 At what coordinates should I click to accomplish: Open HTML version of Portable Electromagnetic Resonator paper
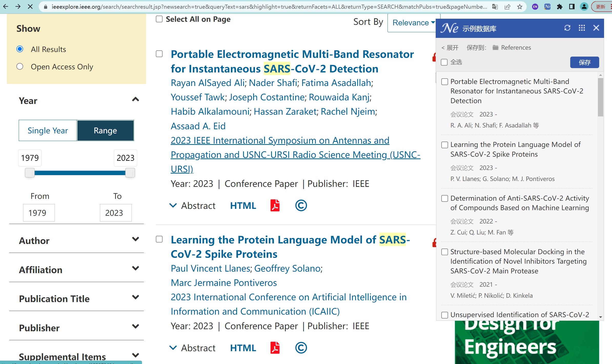tap(243, 206)
